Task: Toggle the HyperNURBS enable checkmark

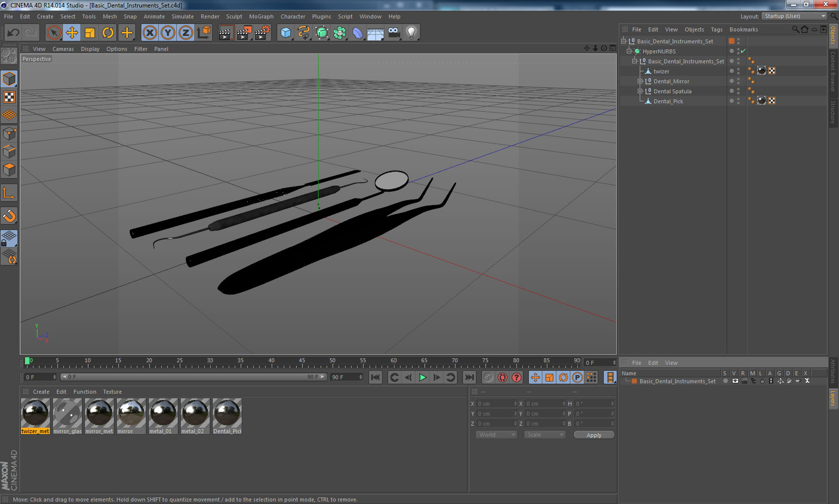Action: click(x=743, y=51)
